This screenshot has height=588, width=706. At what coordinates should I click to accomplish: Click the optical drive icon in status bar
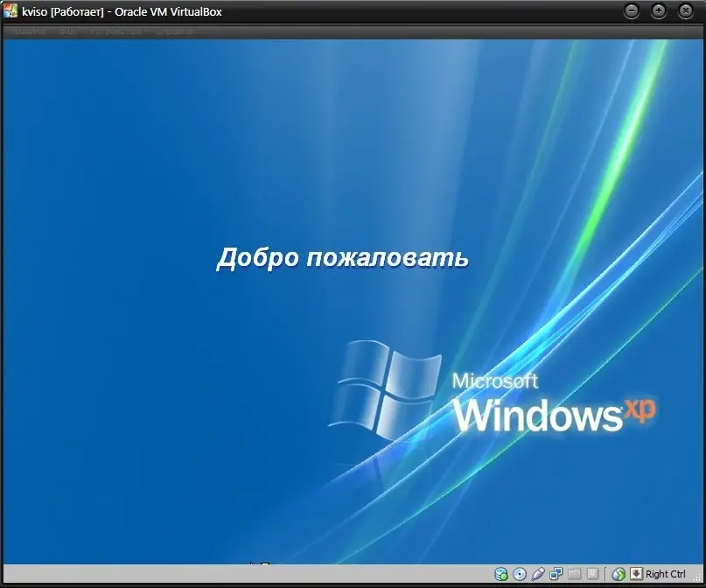[521, 574]
